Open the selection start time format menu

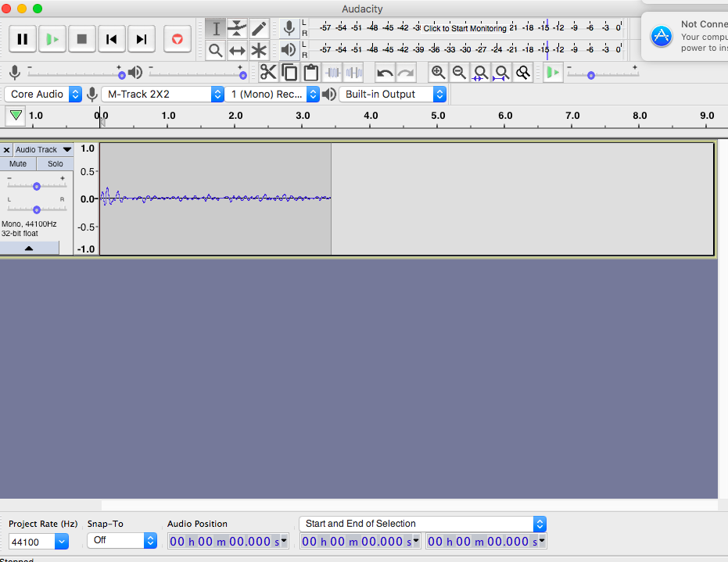tap(417, 541)
